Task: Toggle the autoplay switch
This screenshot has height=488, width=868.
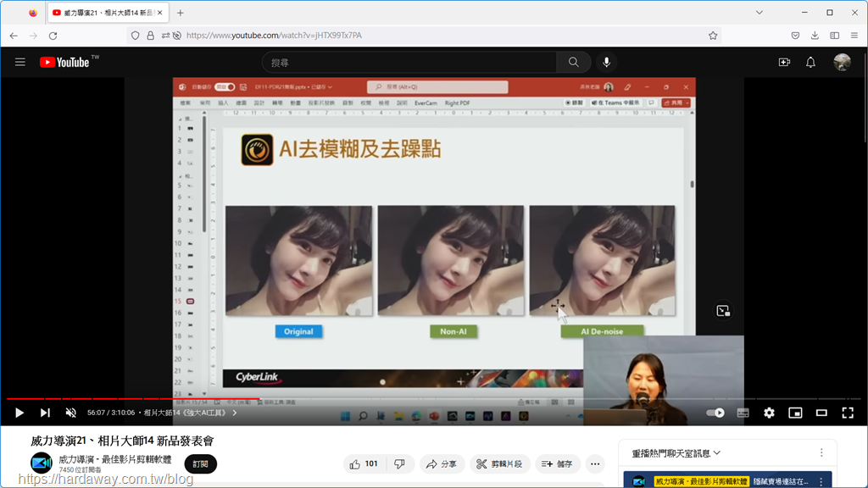Action: [x=715, y=413]
